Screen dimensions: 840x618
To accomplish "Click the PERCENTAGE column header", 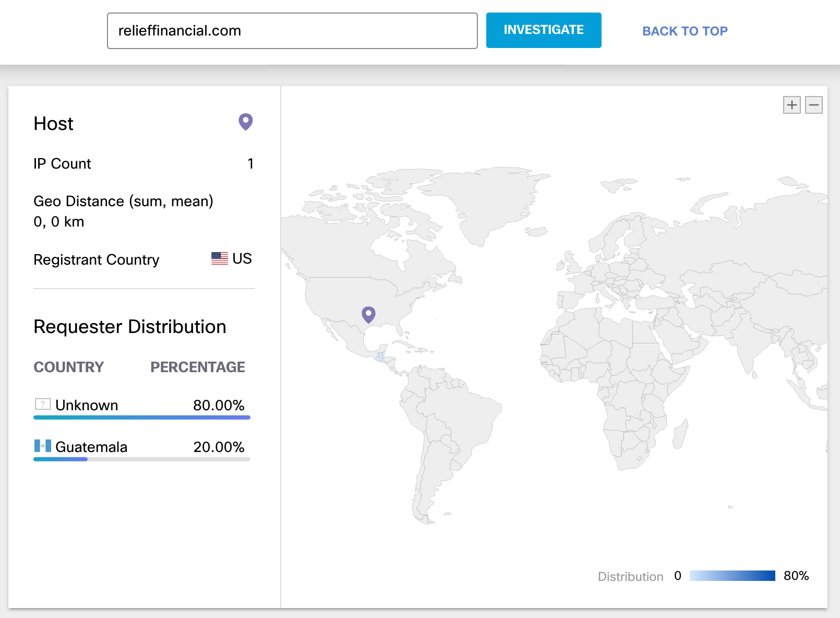I will (x=198, y=367).
